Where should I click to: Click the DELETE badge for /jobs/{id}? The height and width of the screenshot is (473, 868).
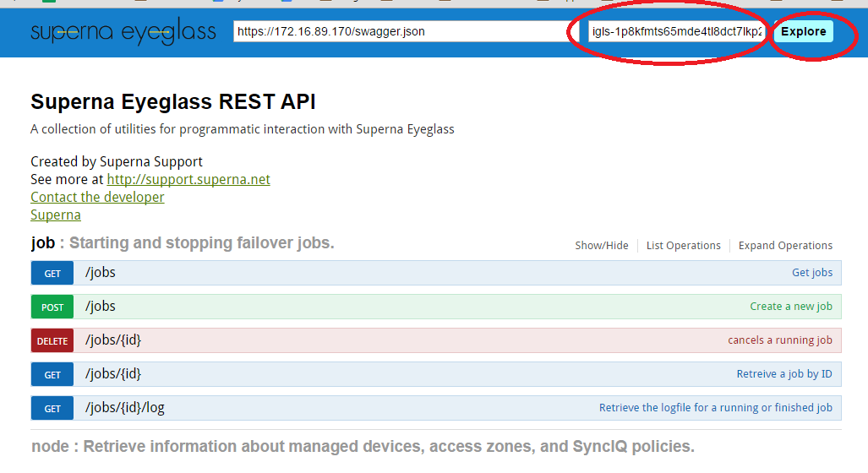tap(52, 340)
